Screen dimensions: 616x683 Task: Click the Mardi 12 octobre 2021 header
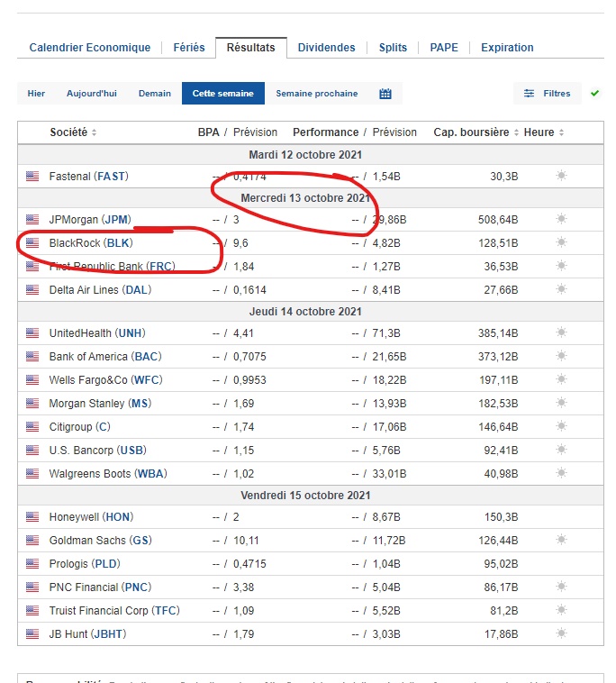305,155
